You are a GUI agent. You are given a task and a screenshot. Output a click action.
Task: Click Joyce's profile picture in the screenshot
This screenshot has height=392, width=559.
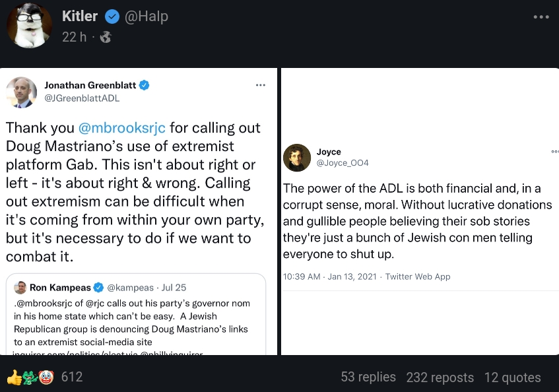pyautogui.click(x=297, y=158)
